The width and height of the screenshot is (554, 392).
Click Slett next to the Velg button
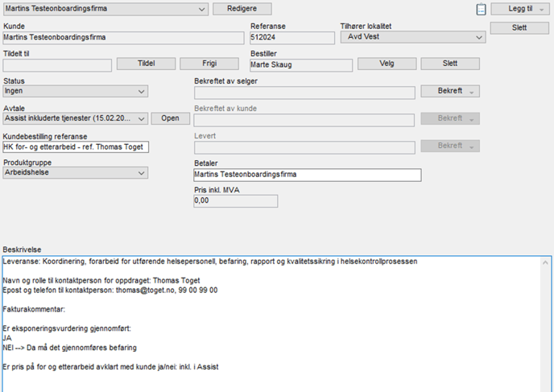(x=449, y=64)
